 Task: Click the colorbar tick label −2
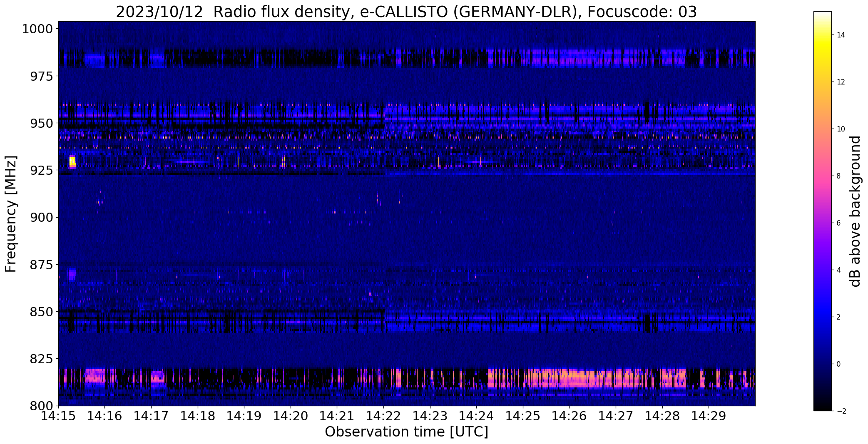[841, 411]
